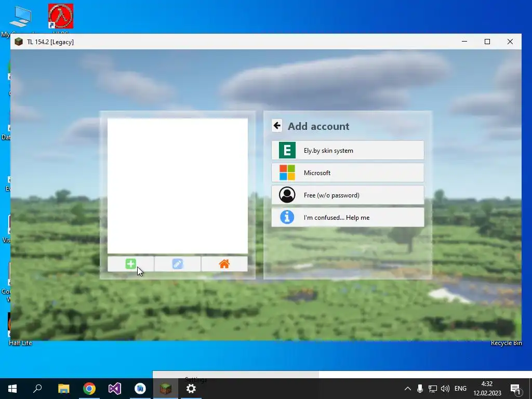Click the TL launcher grass block taskbar icon
Viewport: 532px width, 399px height.
pos(166,389)
